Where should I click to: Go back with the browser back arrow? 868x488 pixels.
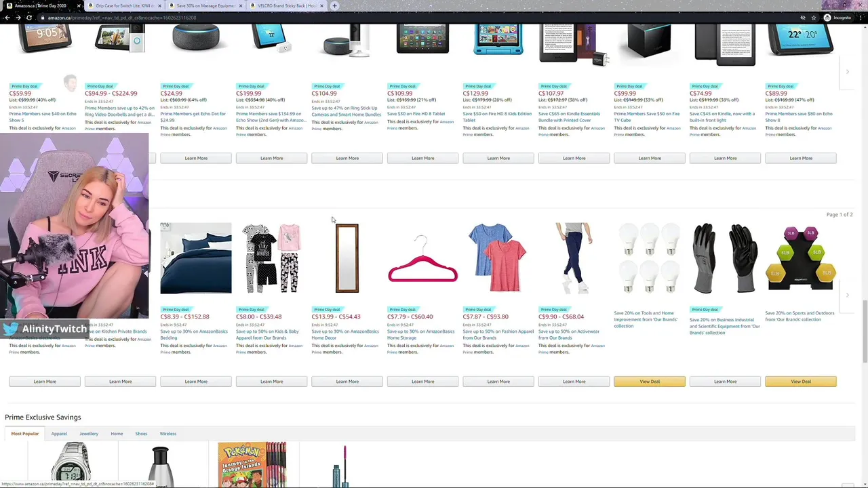coord(7,18)
